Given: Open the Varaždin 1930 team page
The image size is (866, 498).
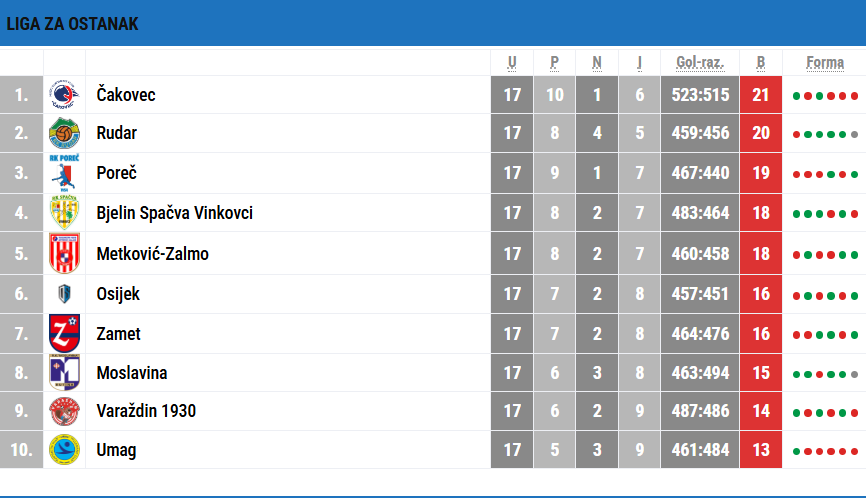Looking at the screenshot, I should coord(146,411).
